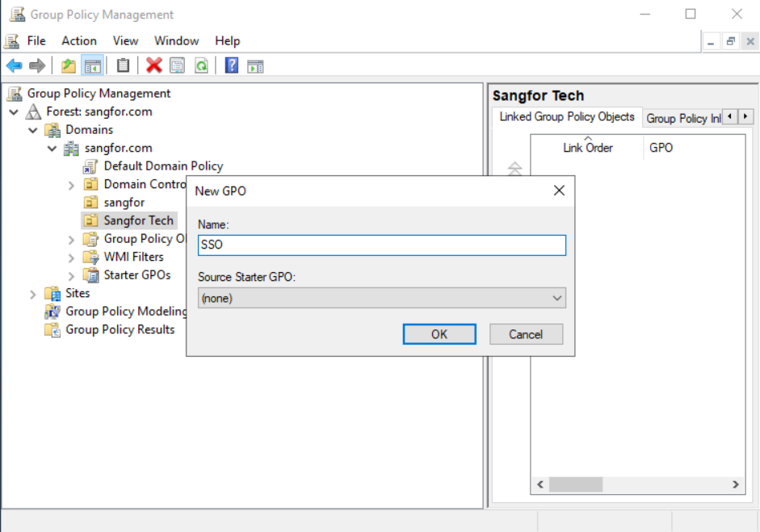Click OK in New GPO dialog

[439, 334]
